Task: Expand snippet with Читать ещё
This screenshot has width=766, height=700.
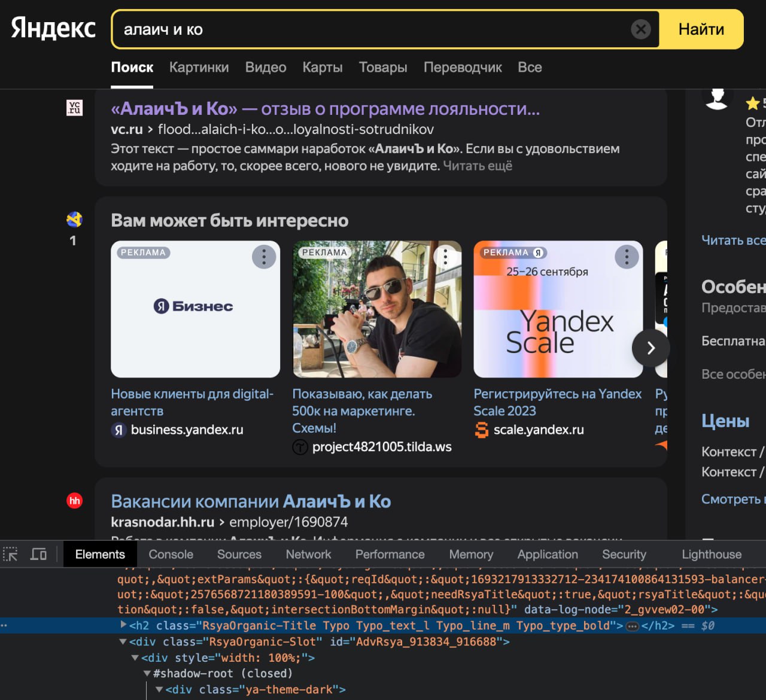Action: click(478, 166)
